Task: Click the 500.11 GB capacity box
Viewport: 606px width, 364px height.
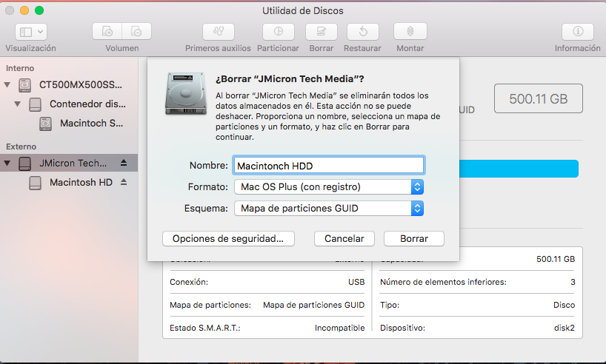Action: click(x=539, y=99)
